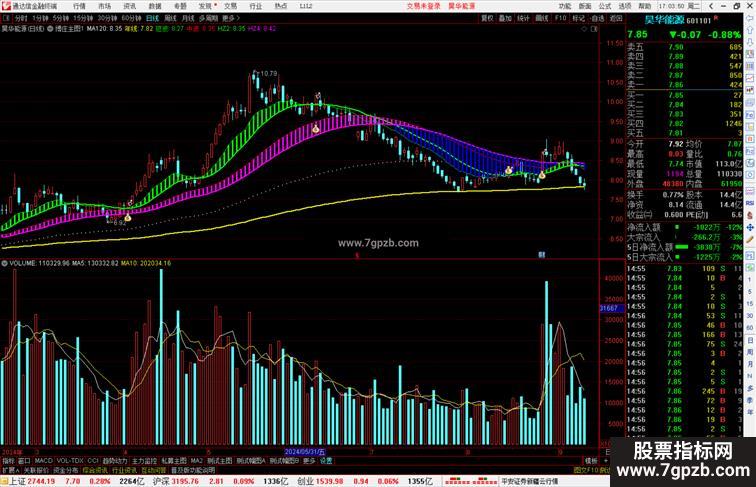Click the pencil icon in right sidebar
Image resolution: width=756 pixels, height=487 pixels.
coord(750,239)
